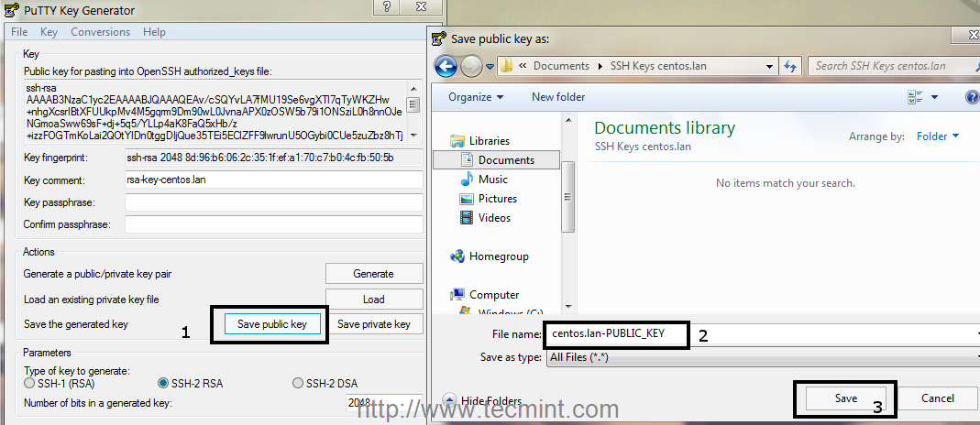The image size is (980, 425).
Task: Click the Libraries icon in navigation pane
Action: click(x=457, y=140)
